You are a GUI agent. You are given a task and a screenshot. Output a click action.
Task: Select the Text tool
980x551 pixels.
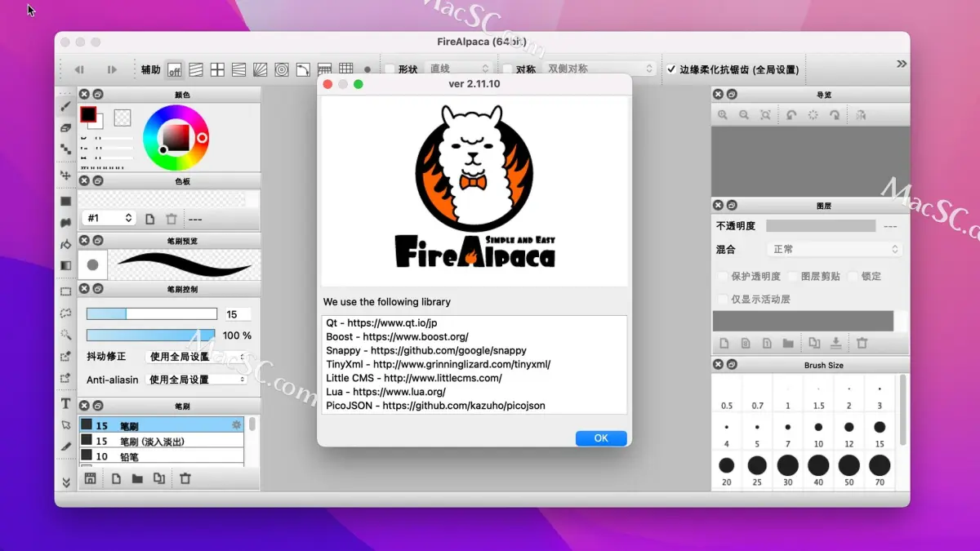point(66,403)
